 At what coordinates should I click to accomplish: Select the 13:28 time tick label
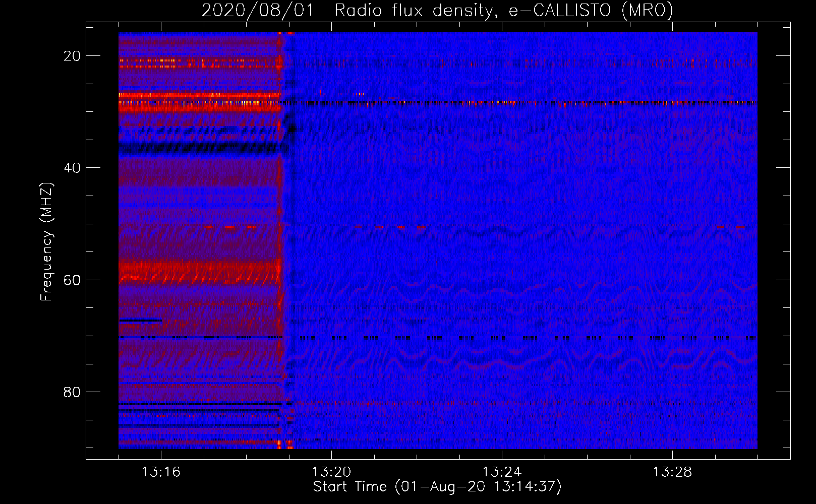click(x=672, y=472)
